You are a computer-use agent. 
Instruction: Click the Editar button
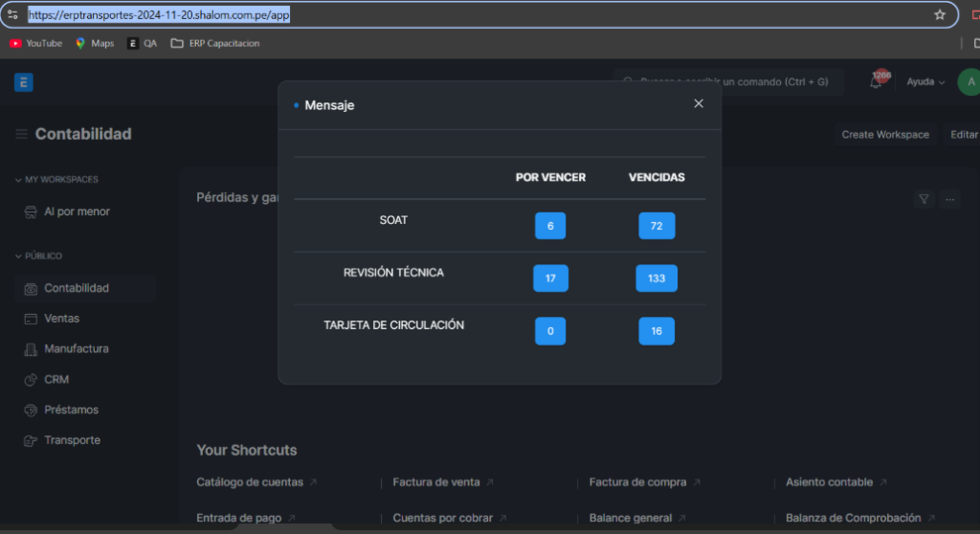tap(963, 134)
